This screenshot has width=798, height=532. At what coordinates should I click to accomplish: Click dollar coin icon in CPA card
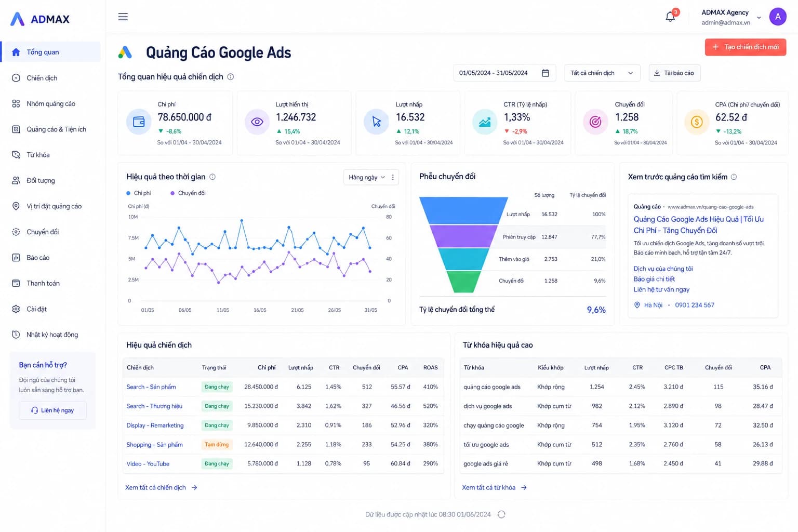point(697,122)
